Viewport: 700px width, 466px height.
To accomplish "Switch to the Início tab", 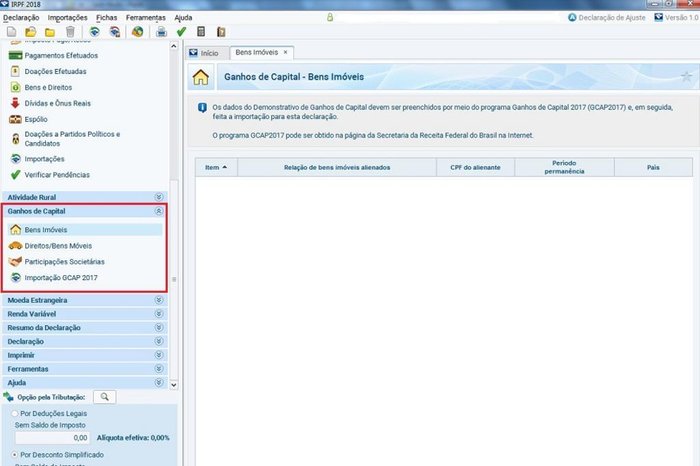I will click(208, 53).
